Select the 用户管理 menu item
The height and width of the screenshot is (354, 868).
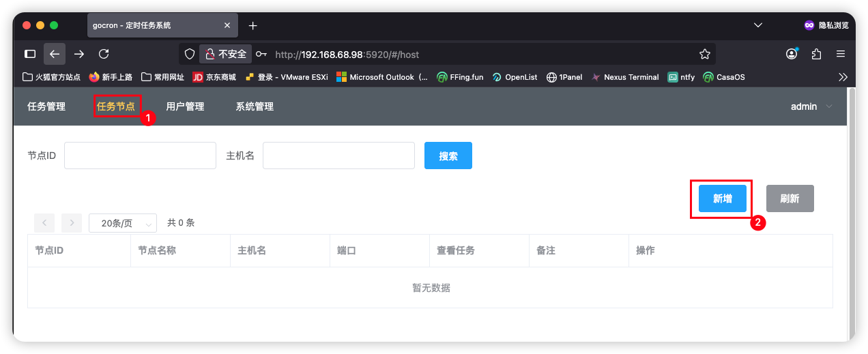pyautogui.click(x=185, y=106)
